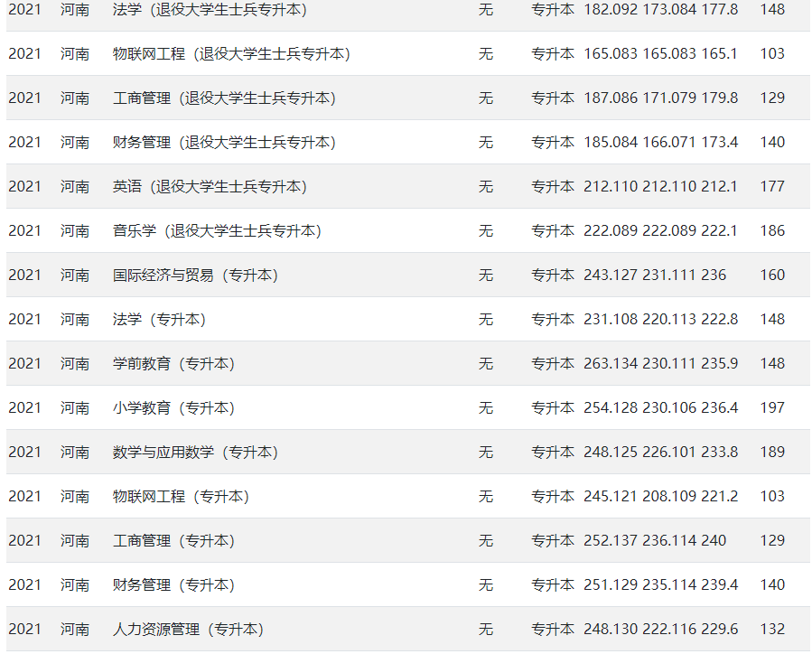The image size is (812, 654).
Task: Select value 189 in 数学与应用数学 row
Action: point(772,452)
